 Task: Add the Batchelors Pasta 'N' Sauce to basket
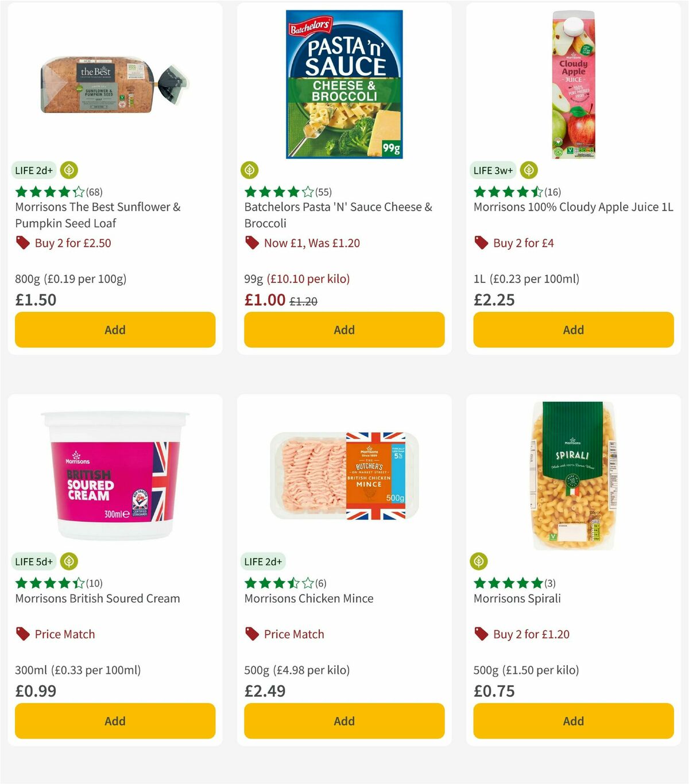tap(343, 330)
